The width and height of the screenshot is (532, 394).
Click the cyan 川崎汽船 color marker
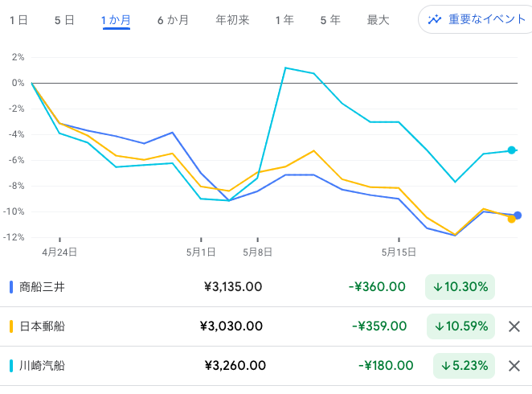tap(11, 366)
